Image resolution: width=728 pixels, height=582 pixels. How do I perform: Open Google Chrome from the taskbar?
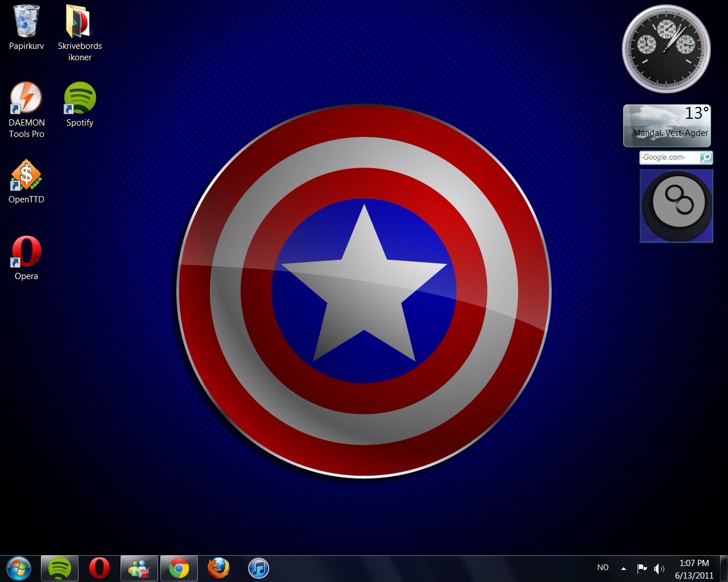[179, 568]
